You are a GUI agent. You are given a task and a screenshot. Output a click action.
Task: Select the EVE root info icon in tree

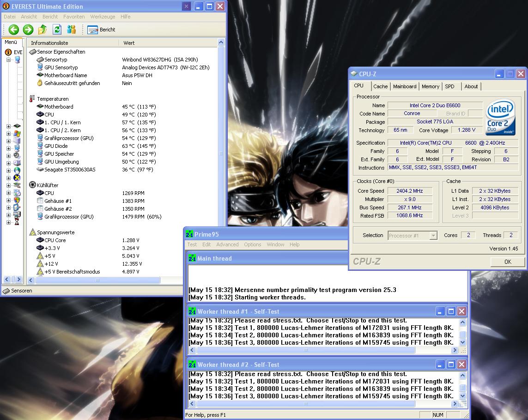8,52
